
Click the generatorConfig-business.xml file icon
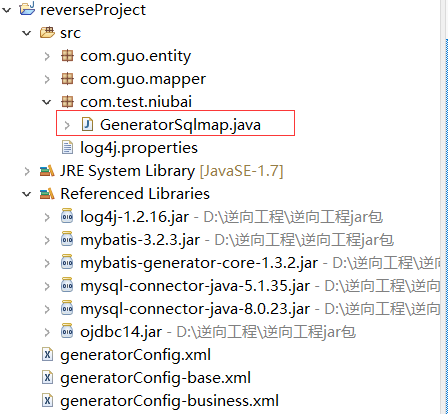coord(47,401)
